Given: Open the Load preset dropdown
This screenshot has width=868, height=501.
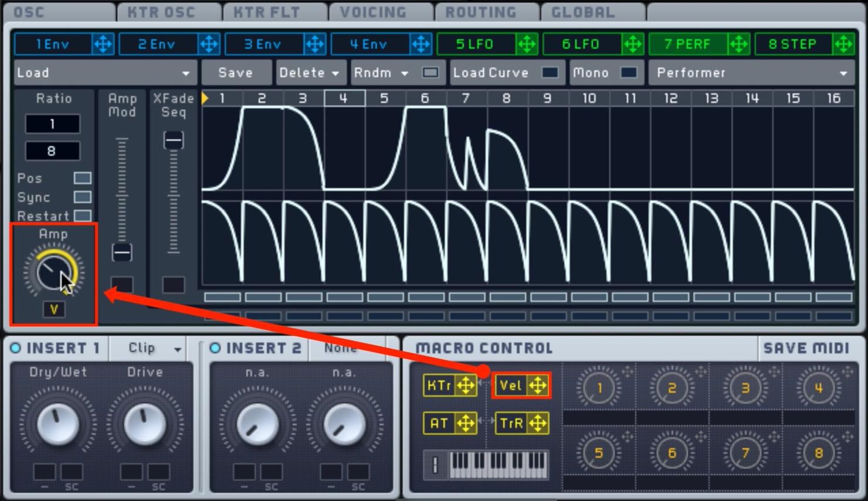Looking at the screenshot, I should point(105,73).
